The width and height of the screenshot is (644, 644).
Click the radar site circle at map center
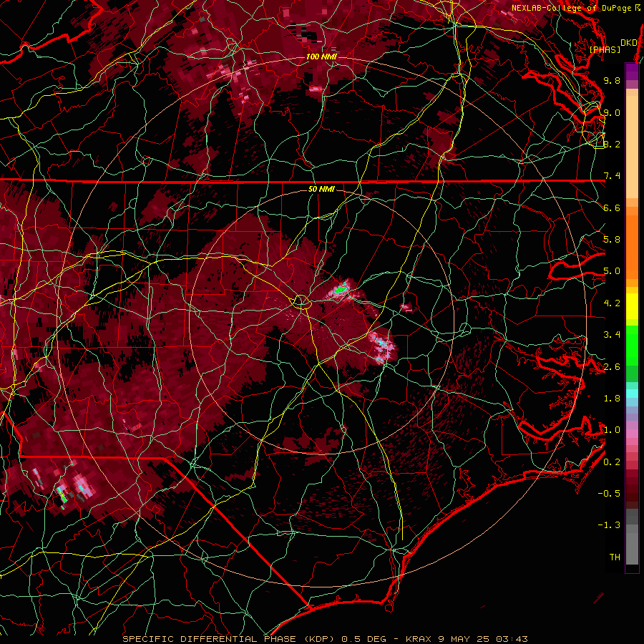301,302
